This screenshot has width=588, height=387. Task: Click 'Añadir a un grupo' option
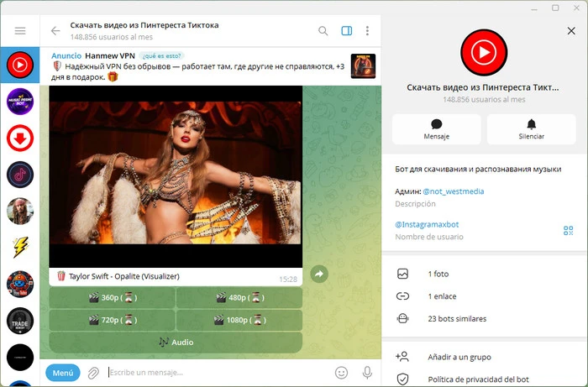[x=485, y=357]
